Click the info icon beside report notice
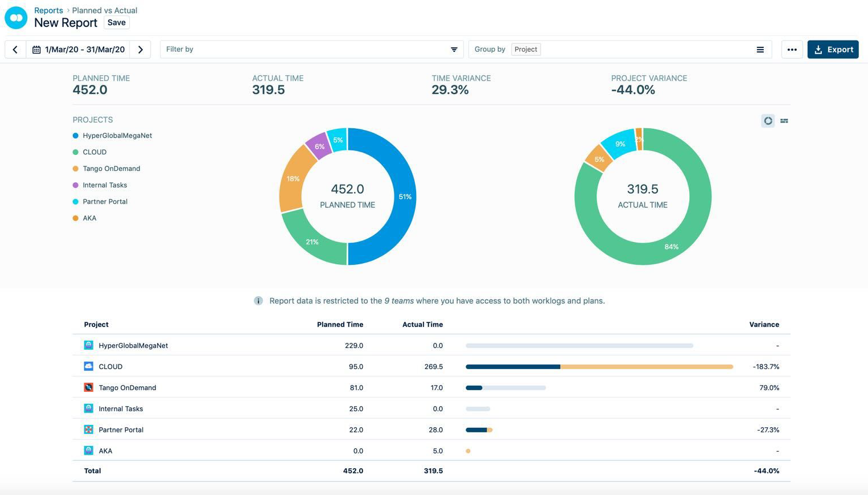868x495 pixels. coord(258,301)
